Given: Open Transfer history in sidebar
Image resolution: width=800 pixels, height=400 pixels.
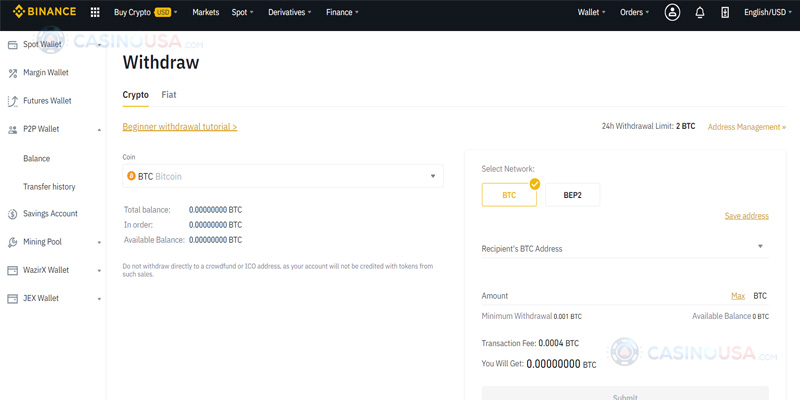Looking at the screenshot, I should click(49, 187).
